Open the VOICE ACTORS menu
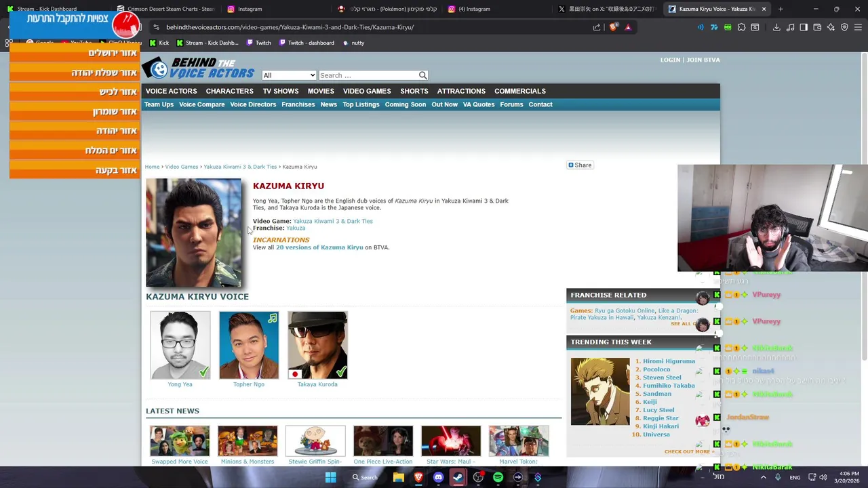This screenshot has width=868, height=488. (171, 91)
